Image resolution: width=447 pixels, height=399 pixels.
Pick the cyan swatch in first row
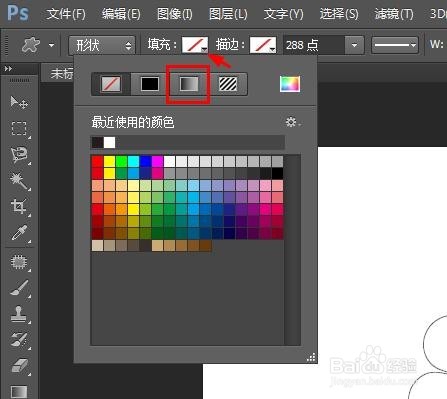coord(133,161)
